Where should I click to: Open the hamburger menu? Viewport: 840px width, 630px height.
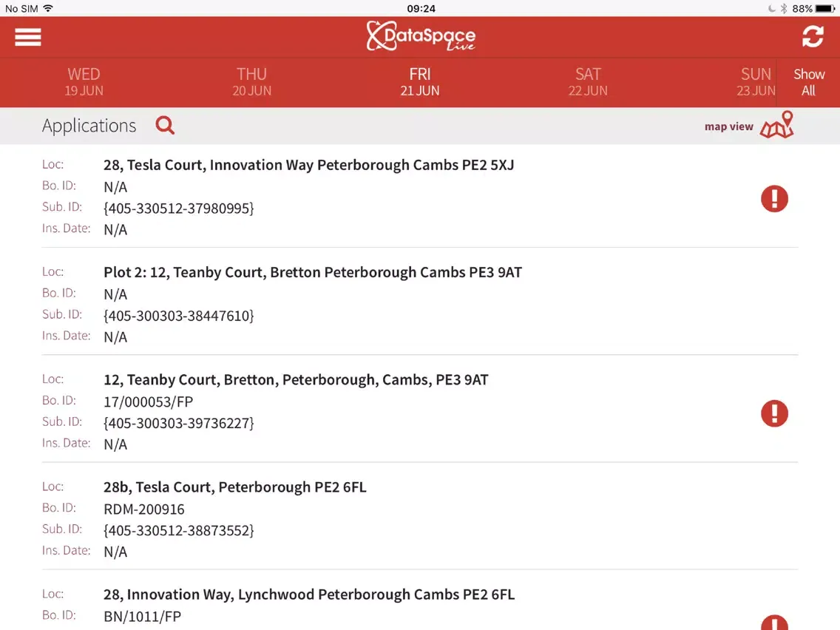point(28,37)
